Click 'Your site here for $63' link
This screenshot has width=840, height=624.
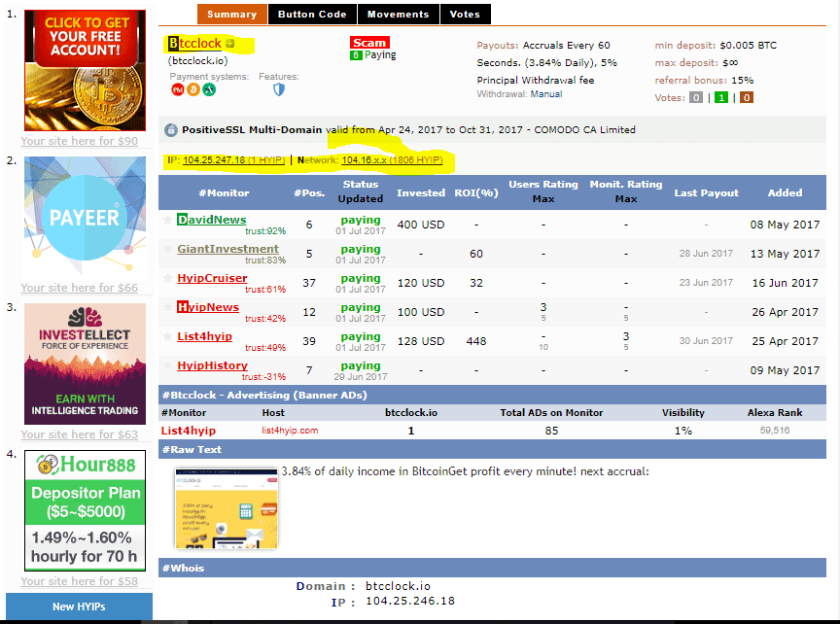tap(80, 434)
